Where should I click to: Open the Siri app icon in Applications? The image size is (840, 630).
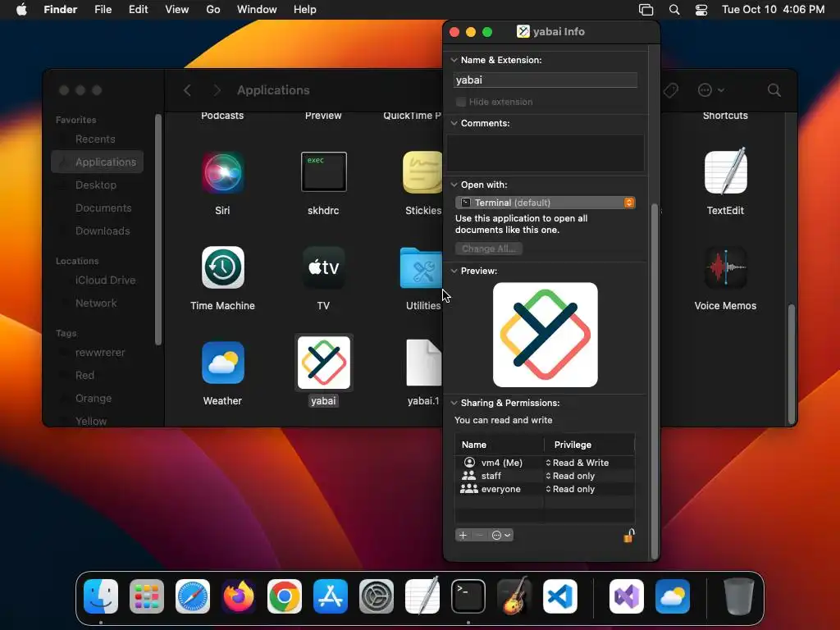[x=222, y=172]
